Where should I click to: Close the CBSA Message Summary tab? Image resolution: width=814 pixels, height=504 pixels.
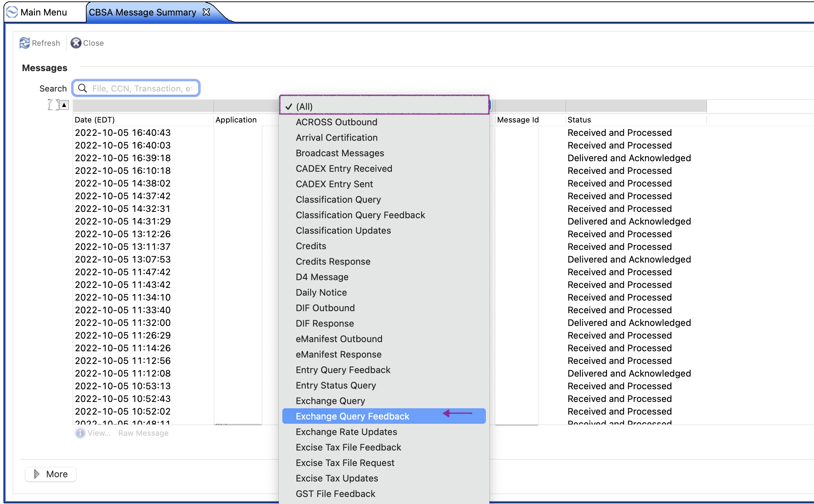tap(206, 12)
